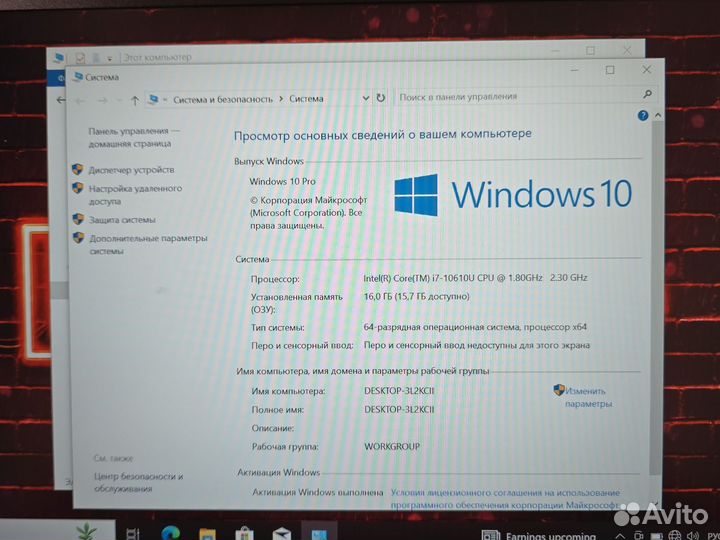The height and width of the screenshot is (540, 720).
Task: Click the Активация Windows выполнена text
Action: pyautogui.click(x=318, y=492)
